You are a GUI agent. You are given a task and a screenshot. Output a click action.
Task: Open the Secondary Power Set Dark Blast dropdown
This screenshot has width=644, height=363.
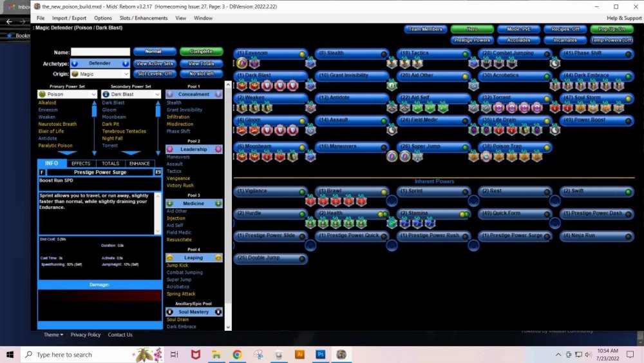pos(131,94)
